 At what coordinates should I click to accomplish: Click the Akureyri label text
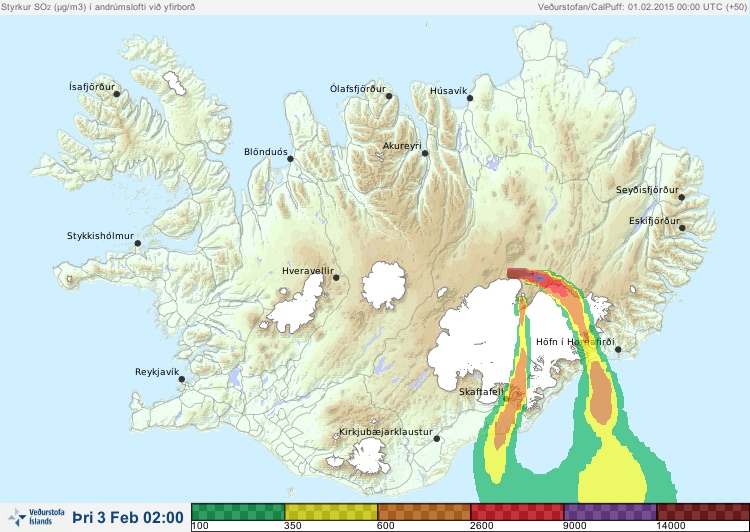(x=402, y=146)
